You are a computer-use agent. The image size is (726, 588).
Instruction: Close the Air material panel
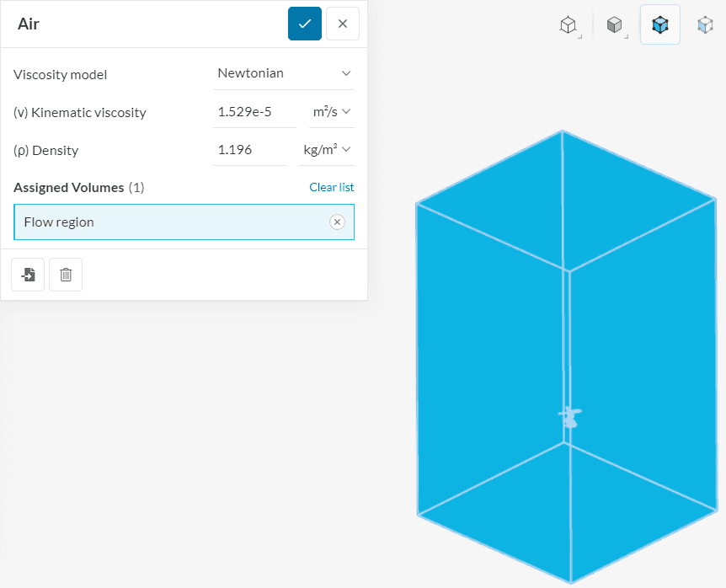click(342, 24)
